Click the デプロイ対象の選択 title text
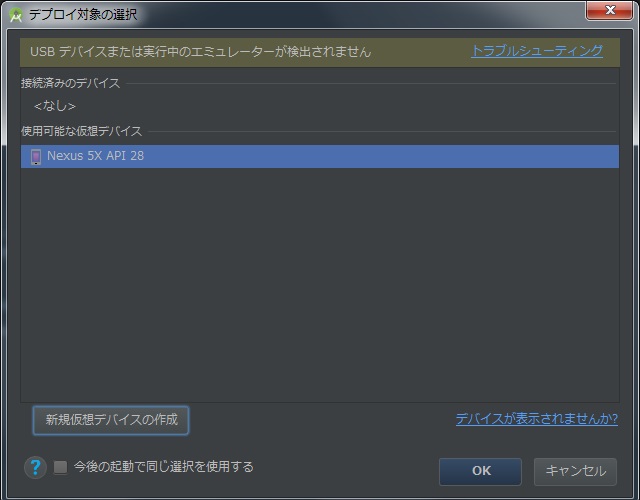Viewport: 640px width, 500px height. pyautogui.click(x=83, y=15)
